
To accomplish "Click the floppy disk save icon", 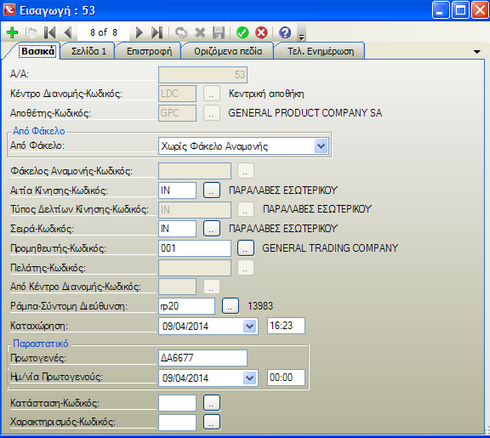I will [x=219, y=33].
